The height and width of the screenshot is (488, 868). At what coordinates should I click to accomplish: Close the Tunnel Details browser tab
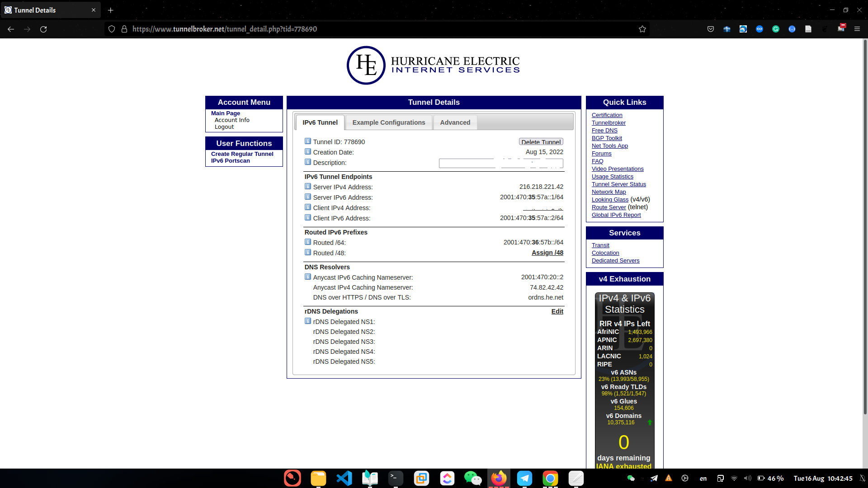pyautogui.click(x=94, y=10)
